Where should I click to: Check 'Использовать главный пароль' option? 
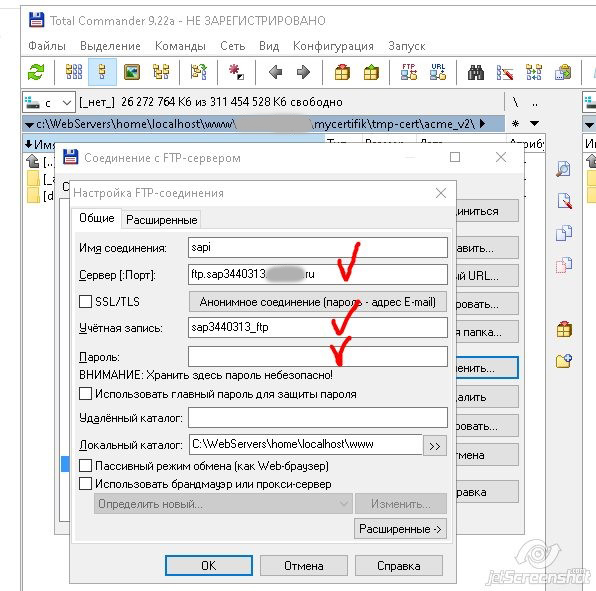pyautogui.click(x=85, y=394)
